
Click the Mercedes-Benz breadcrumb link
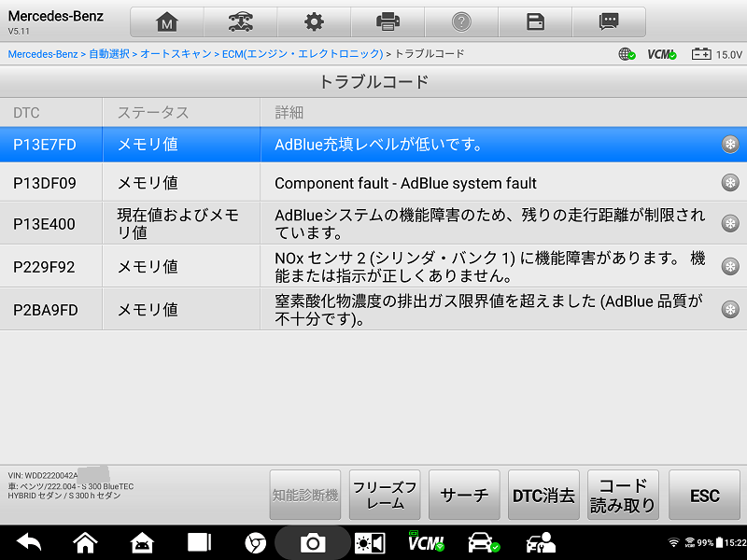43,54
